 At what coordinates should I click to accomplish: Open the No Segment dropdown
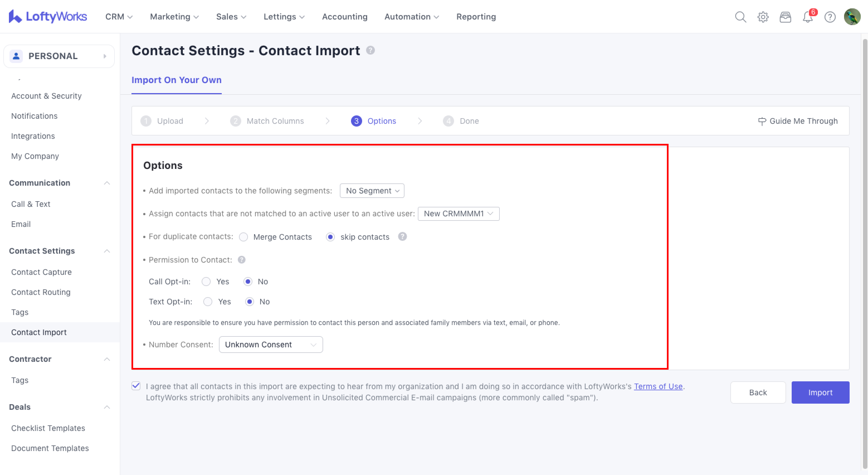372,191
